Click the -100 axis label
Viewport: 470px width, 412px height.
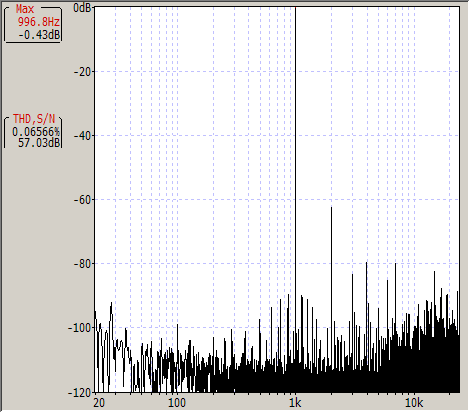click(x=80, y=328)
